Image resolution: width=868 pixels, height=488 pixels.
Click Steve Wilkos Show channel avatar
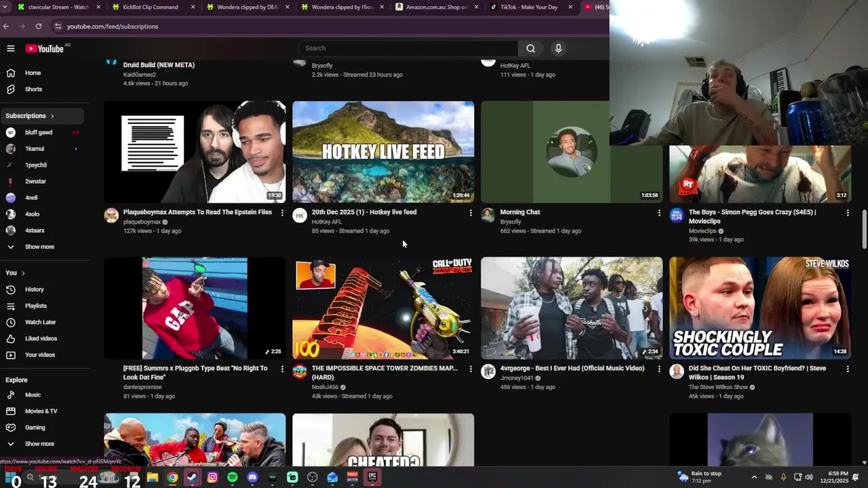click(x=677, y=371)
